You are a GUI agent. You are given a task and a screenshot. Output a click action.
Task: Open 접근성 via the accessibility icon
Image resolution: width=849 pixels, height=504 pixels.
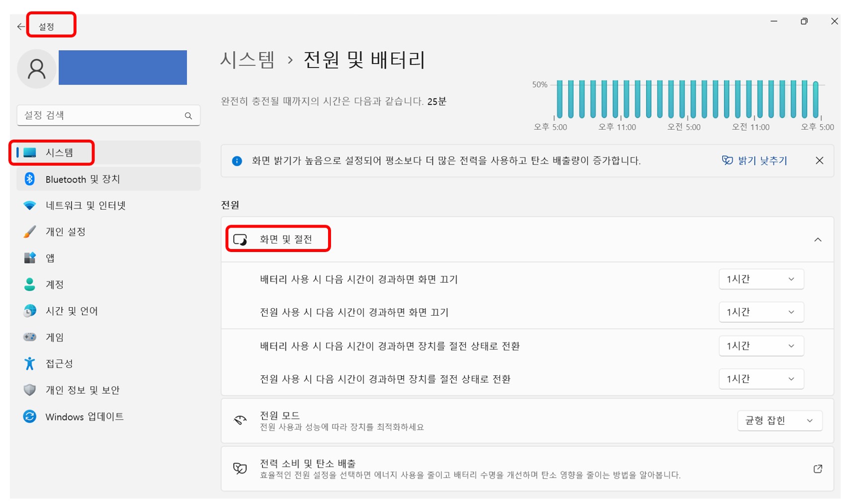[30, 363]
